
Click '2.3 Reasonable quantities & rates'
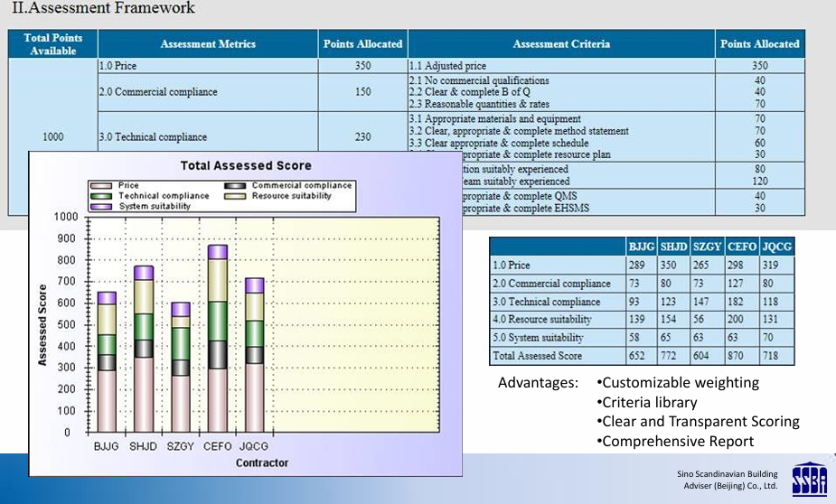[479, 104]
